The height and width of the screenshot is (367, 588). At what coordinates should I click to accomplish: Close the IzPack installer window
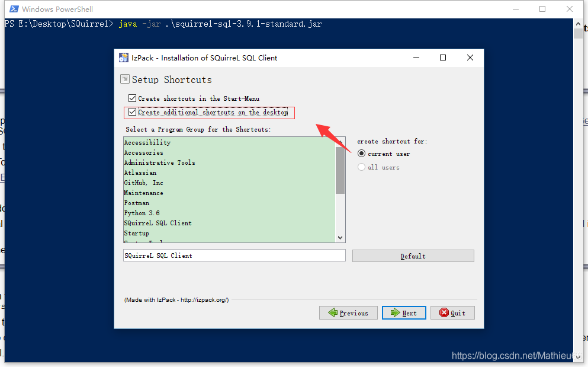pos(470,58)
